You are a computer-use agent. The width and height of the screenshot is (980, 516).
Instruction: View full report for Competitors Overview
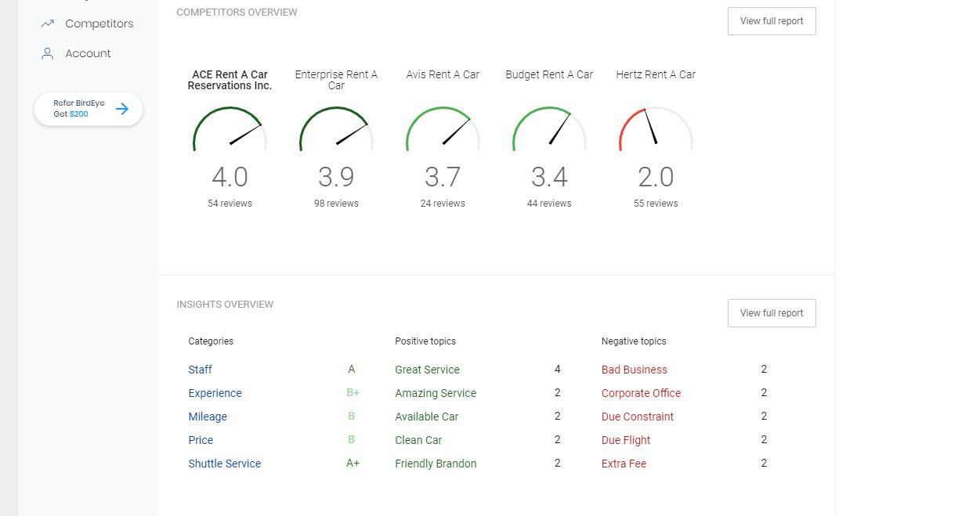pyautogui.click(x=772, y=21)
